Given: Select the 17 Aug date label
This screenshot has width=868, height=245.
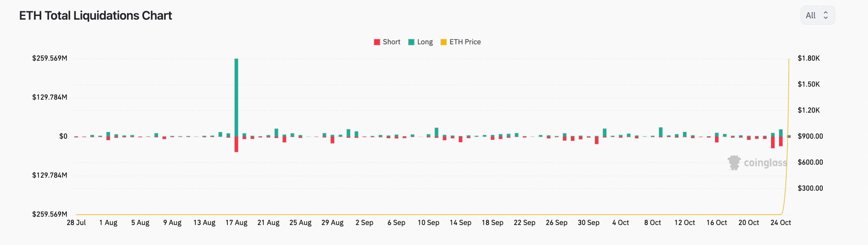Looking at the screenshot, I should coord(236,223).
